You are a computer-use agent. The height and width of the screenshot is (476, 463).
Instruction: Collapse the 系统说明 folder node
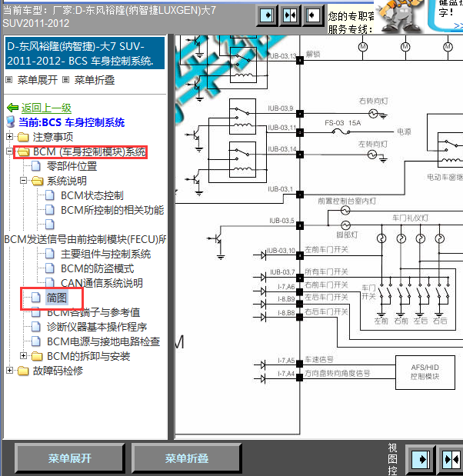coord(23,180)
